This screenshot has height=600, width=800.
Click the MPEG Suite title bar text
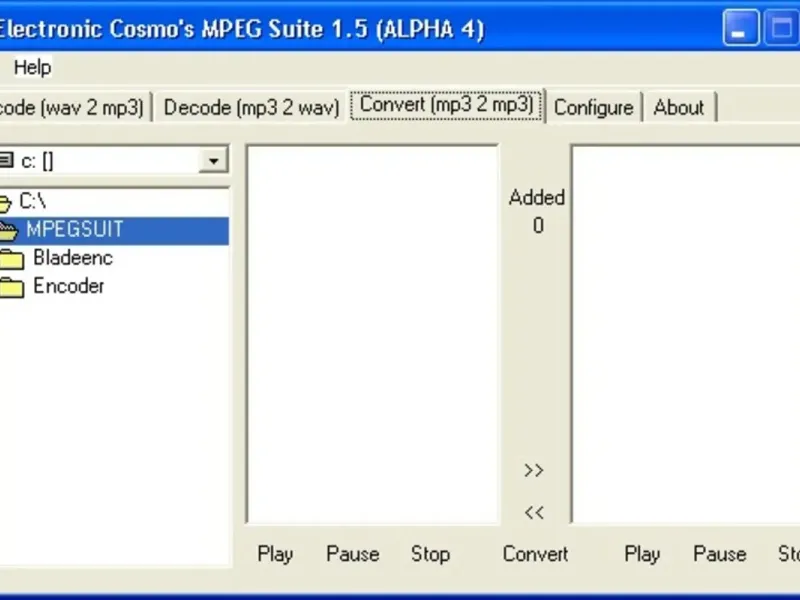click(x=241, y=29)
